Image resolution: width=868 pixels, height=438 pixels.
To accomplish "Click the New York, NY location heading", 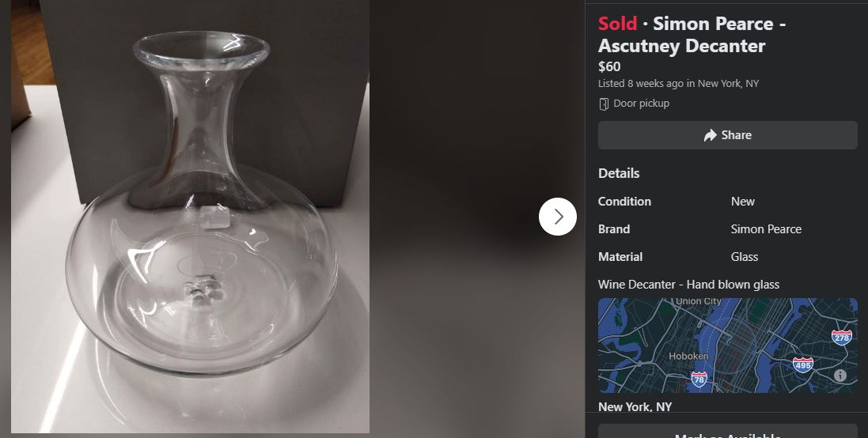I will (x=635, y=407).
